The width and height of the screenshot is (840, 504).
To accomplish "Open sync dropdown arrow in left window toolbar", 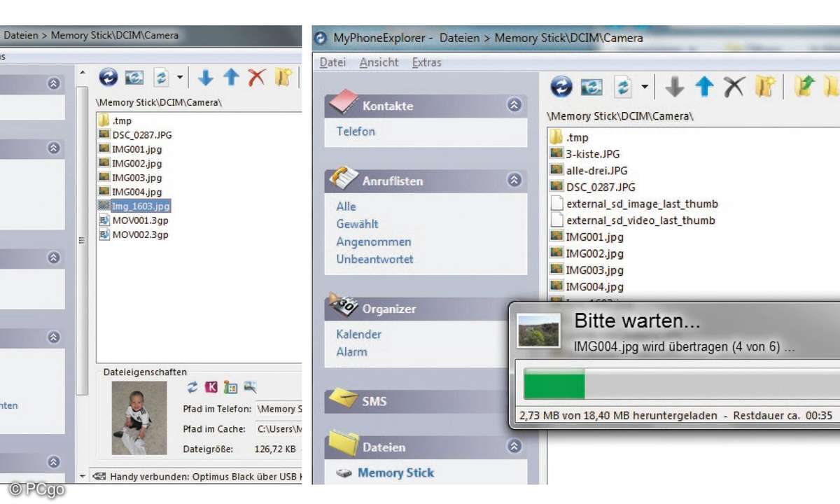I will click(x=180, y=77).
